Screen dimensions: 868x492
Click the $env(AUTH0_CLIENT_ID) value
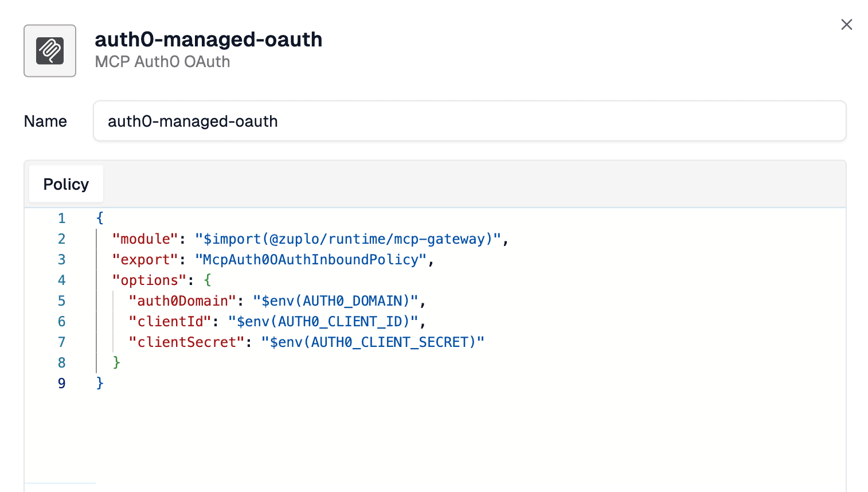tap(323, 322)
